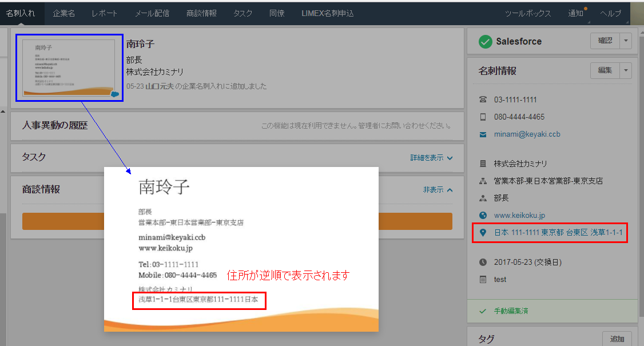The image size is (644, 346).
Task: Open 通知 notifications
Action: (x=576, y=14)
